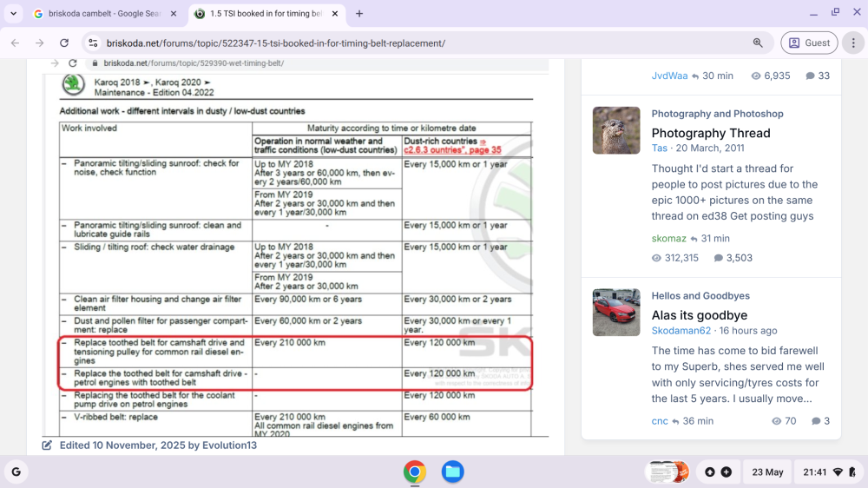Launch Chrome from the shelf
This screenshot has height=488, width=868.
point(415,472)
